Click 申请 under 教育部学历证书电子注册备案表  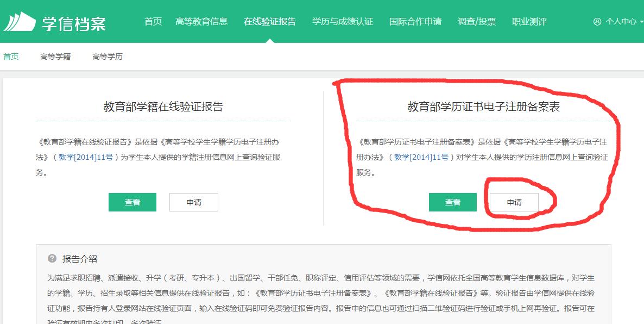point(514,202)
